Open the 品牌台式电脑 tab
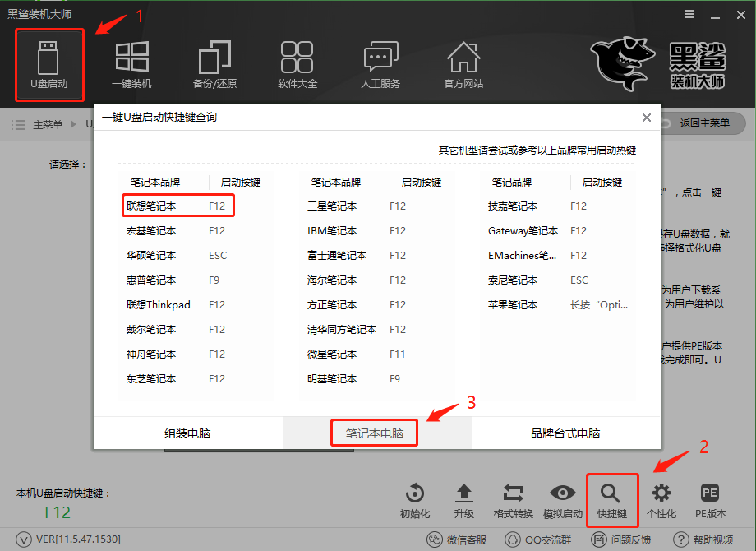 point(566,432)
